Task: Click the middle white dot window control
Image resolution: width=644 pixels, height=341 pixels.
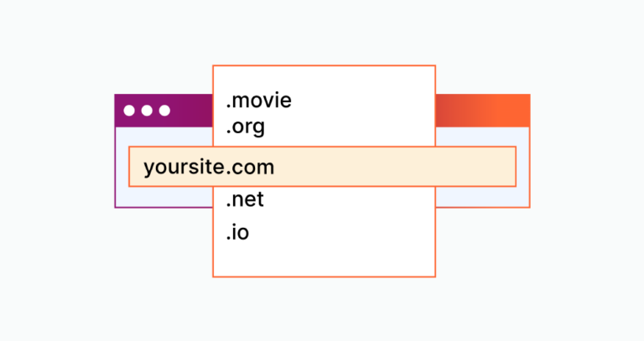Action: 147,111
